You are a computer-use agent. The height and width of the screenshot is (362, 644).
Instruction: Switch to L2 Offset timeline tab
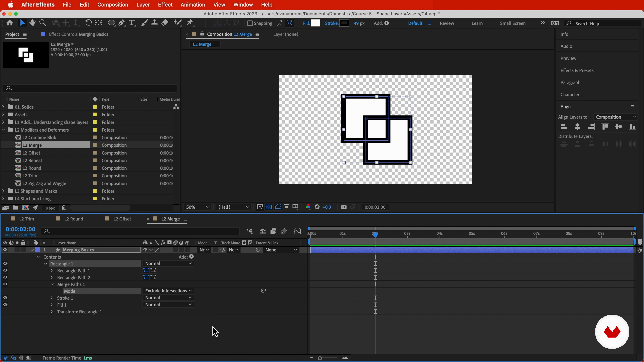[x=122, y=219]
